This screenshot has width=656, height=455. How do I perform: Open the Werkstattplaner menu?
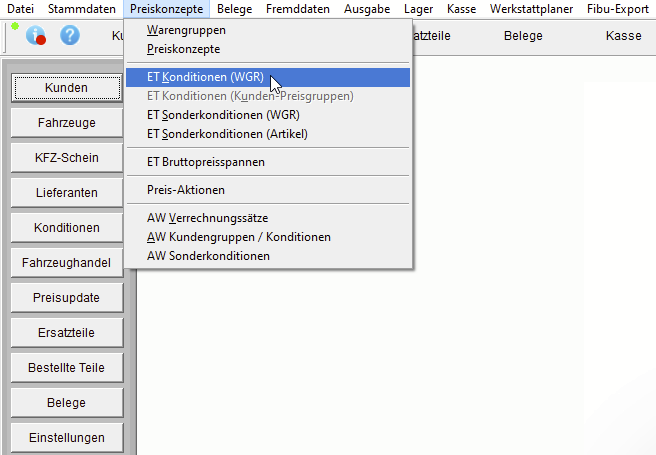pyautogui.click(x=531, y=9)
